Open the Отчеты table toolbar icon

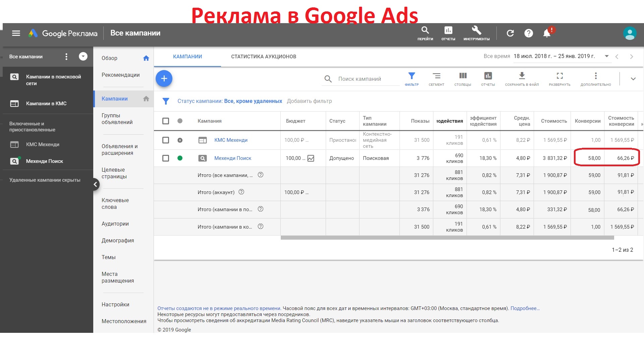pyautogui.click(x=488, y=79)
